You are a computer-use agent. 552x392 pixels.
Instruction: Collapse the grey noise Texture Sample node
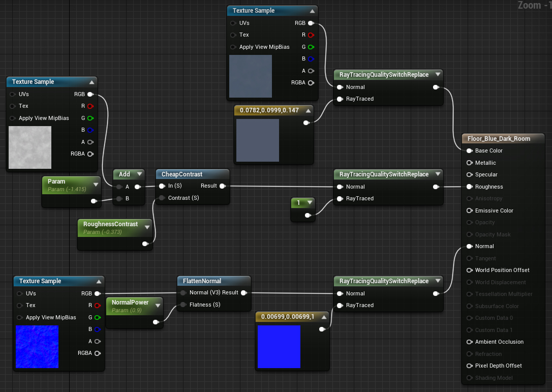click(x=92, y=82)
